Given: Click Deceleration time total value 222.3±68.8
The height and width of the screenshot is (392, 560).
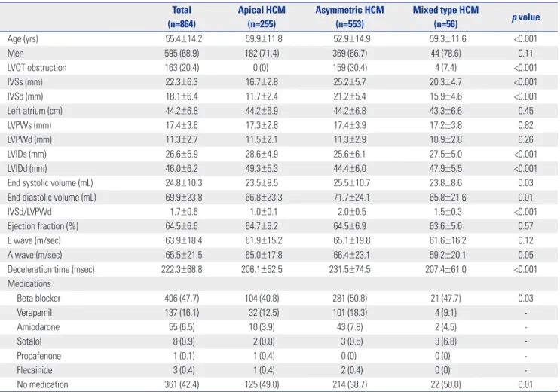Looking at the screenshot, I should tap(182, 269).
